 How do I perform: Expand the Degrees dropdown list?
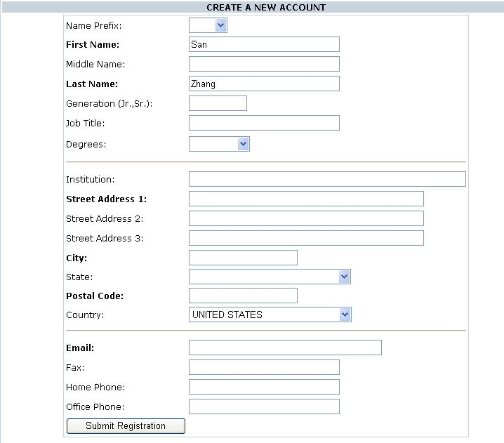coord(219,144)
